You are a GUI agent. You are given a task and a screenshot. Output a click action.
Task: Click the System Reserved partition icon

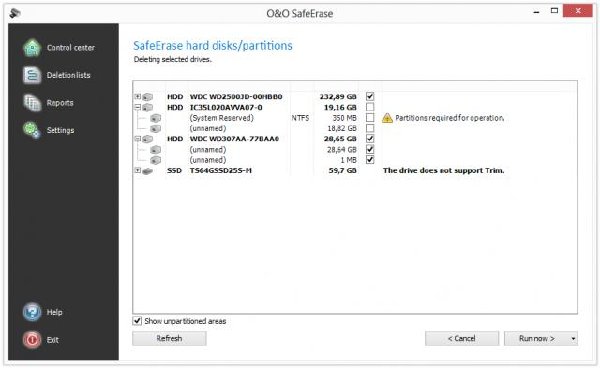[x=155, y=118]
